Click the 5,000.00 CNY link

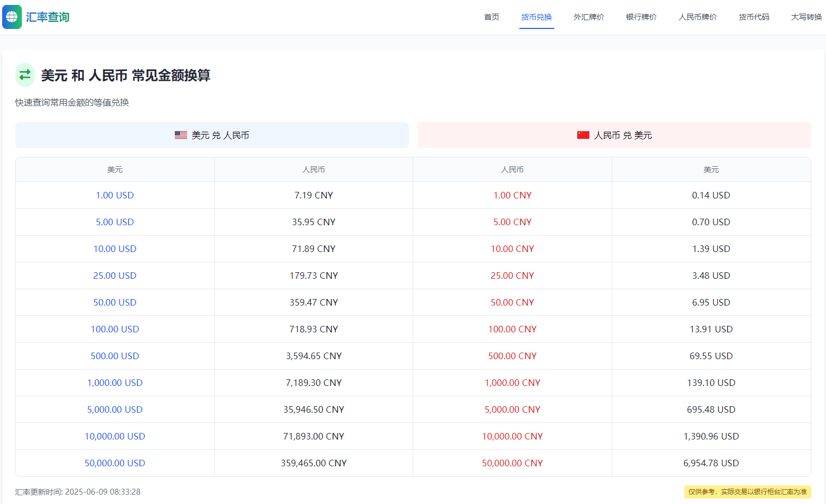point(512,409)
